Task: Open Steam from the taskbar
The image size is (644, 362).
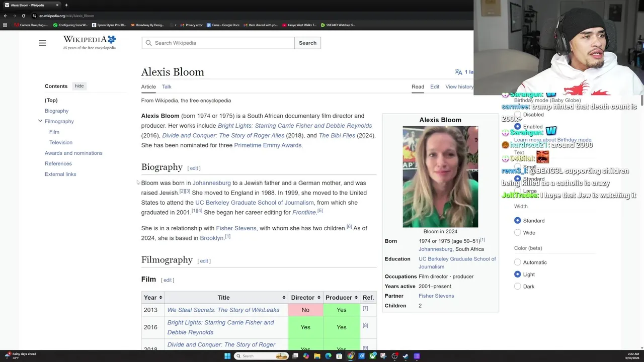Action: 406,356
